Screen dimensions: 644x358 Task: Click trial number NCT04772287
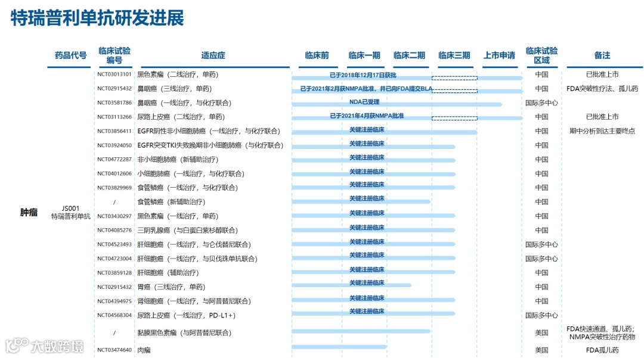pos(114,160)
